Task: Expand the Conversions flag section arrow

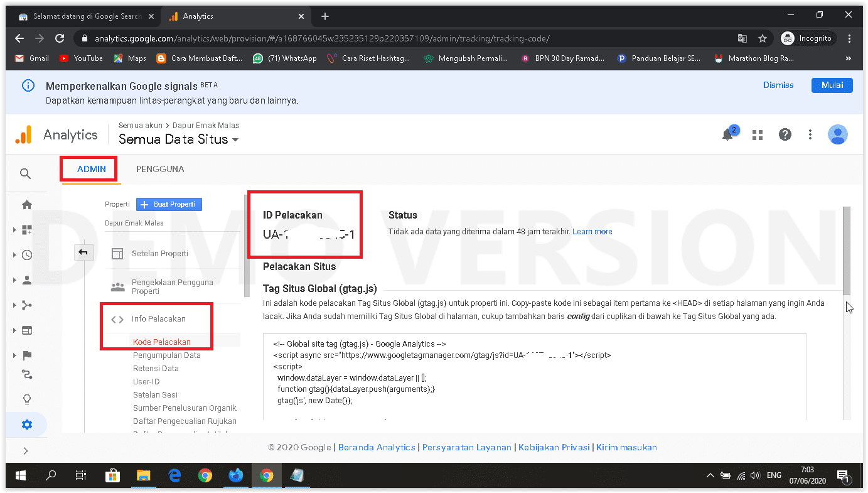Action: click(14, 355)
